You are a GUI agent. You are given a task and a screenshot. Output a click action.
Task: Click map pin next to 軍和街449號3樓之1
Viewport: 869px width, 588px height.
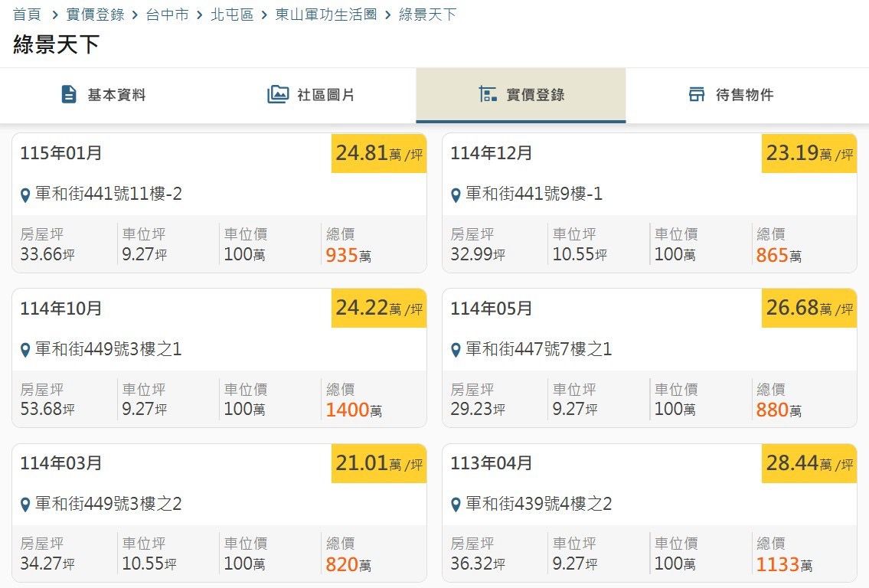click(x=25, y=351)
